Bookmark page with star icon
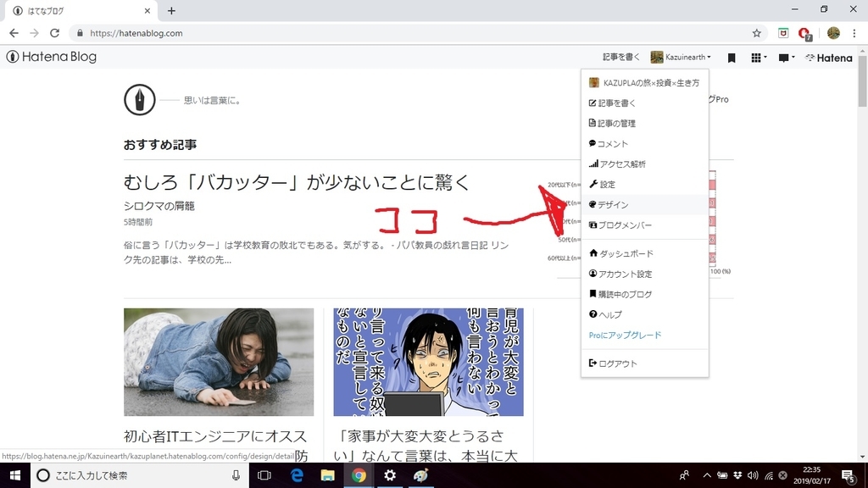Screen dimensions: 868x488 pos(757,33)
